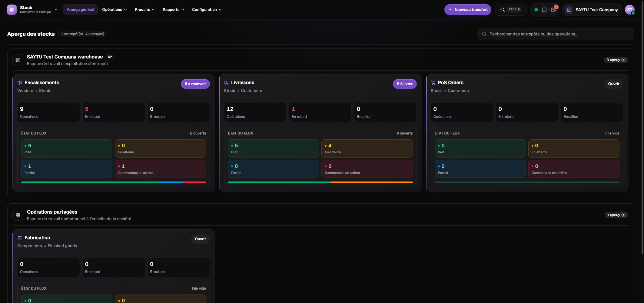Select the Aperçu général tab
This screenshot has height=303, width=644.
pyautogui.click(x=81, y=10)
